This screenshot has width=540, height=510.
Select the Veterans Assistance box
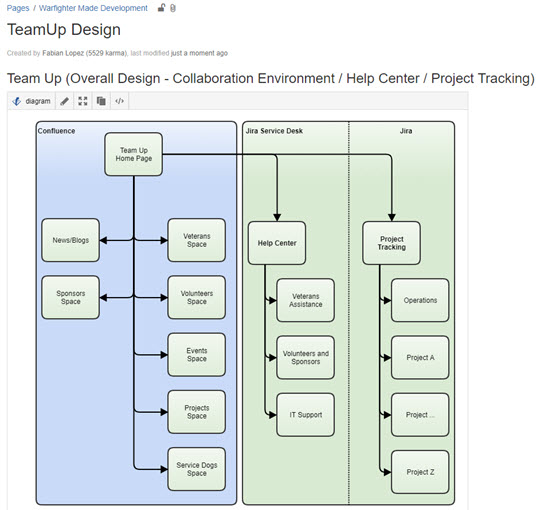[305, 300]
